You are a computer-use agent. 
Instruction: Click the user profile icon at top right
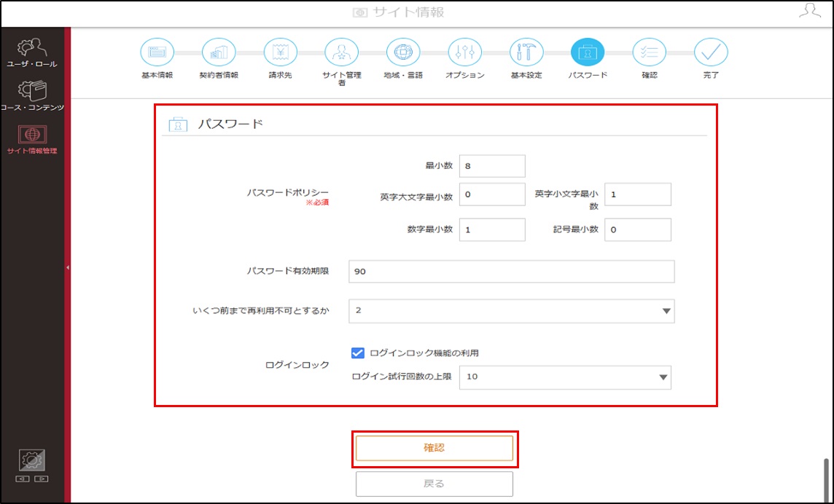point(810,11)
